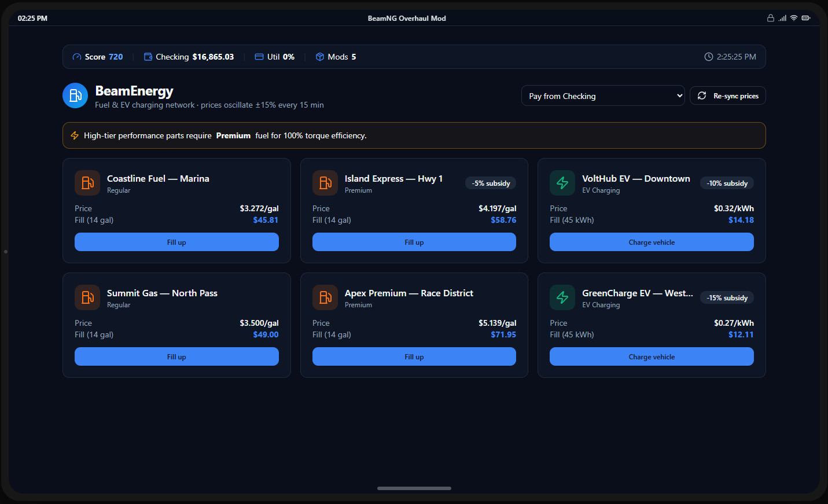Click the $12.11 charge cost
The image size is (828, 504).
point(741,334)
